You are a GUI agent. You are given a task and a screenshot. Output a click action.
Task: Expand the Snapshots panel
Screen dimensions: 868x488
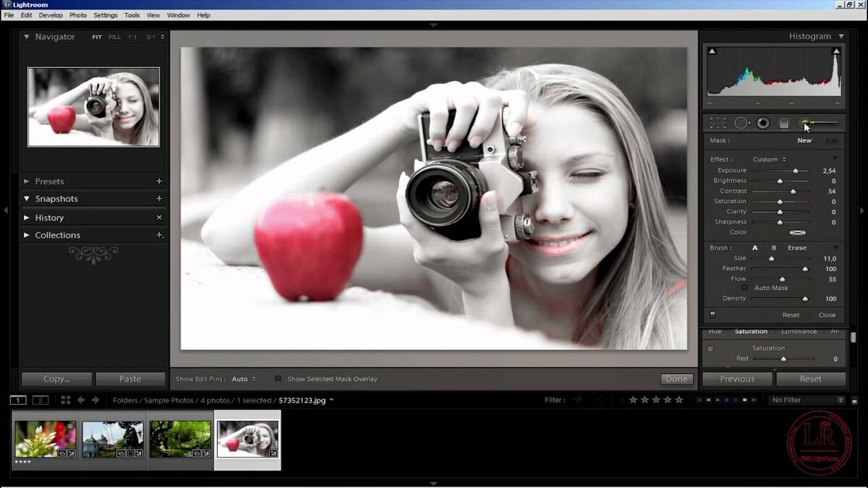[x=27, y=199]
